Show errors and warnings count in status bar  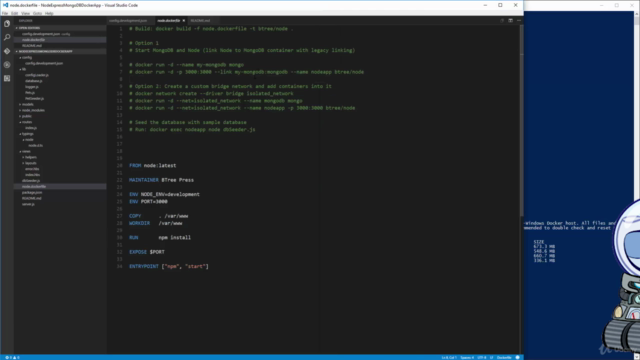[12, 358]
